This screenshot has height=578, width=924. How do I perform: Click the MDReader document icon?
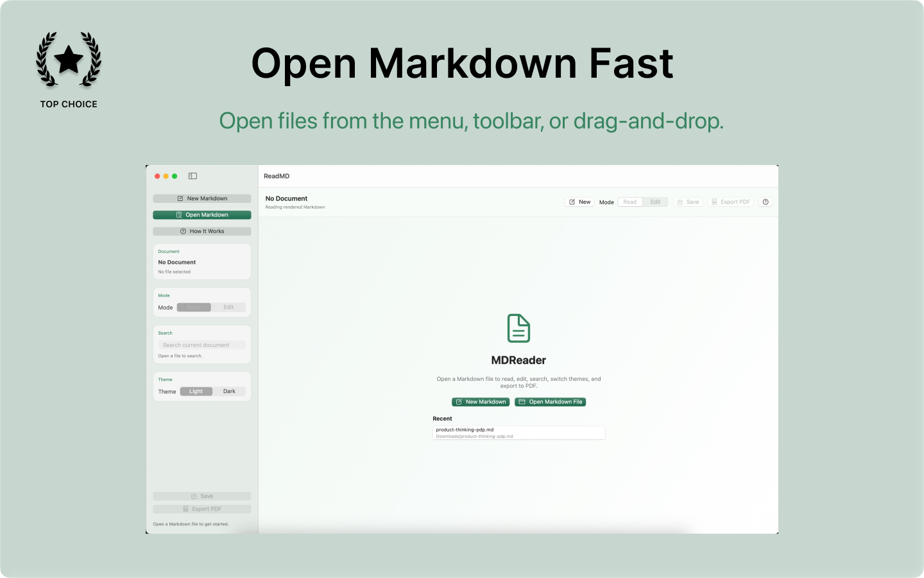point(518,328)
